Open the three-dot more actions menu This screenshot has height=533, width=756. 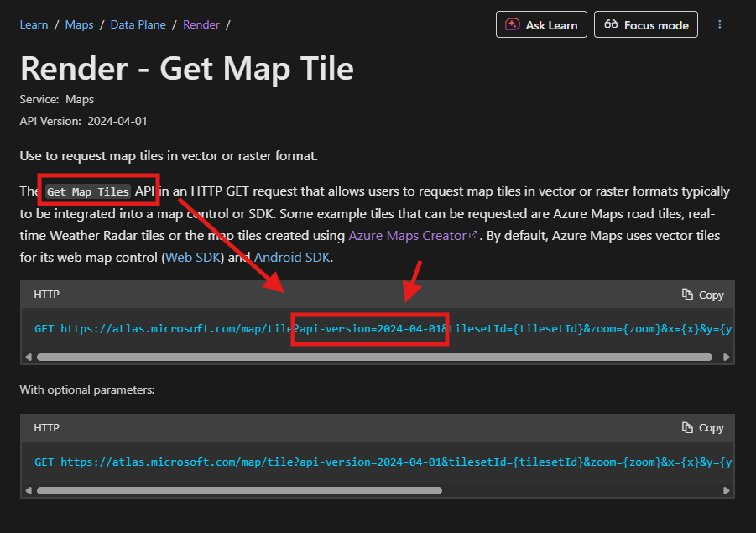click(x=719, y=24)
